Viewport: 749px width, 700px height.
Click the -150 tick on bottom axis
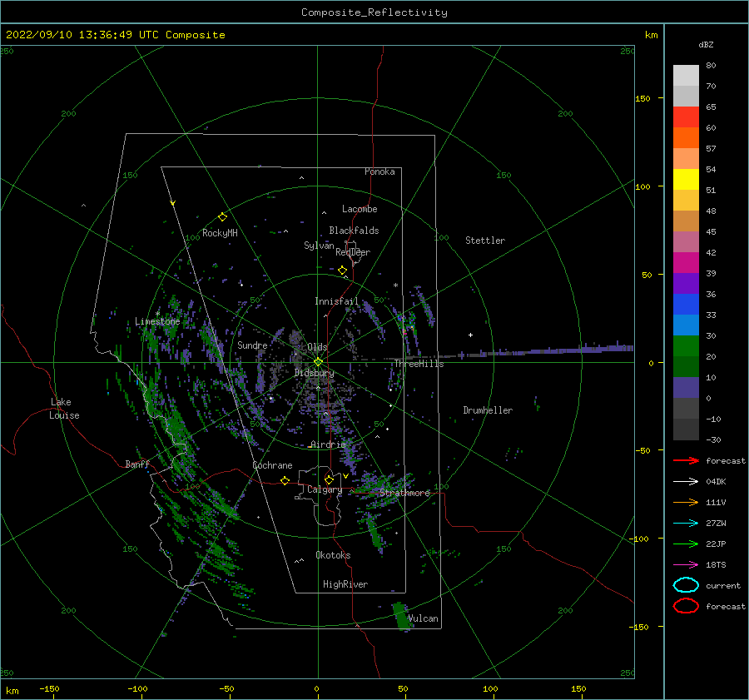[x=49, y=688]
